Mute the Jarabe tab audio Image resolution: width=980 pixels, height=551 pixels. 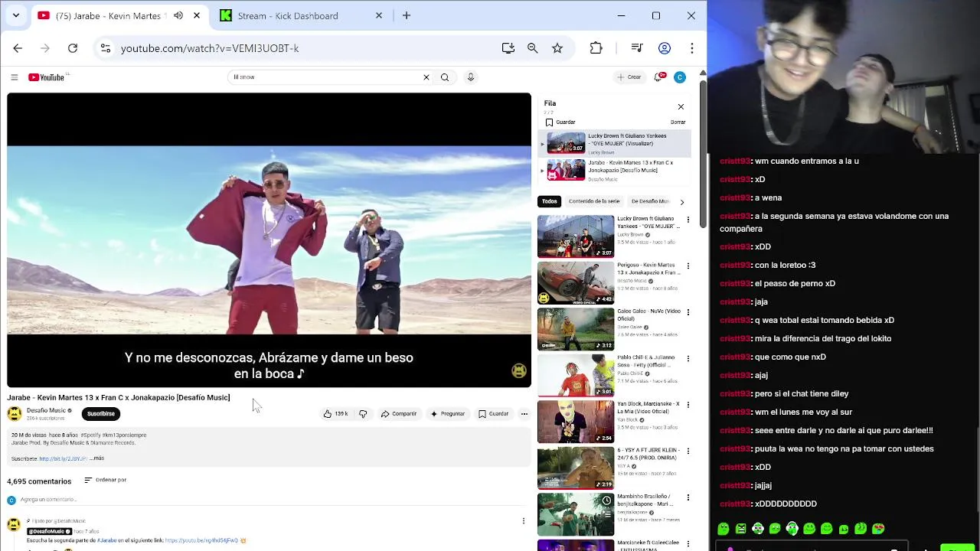[178, 15]
